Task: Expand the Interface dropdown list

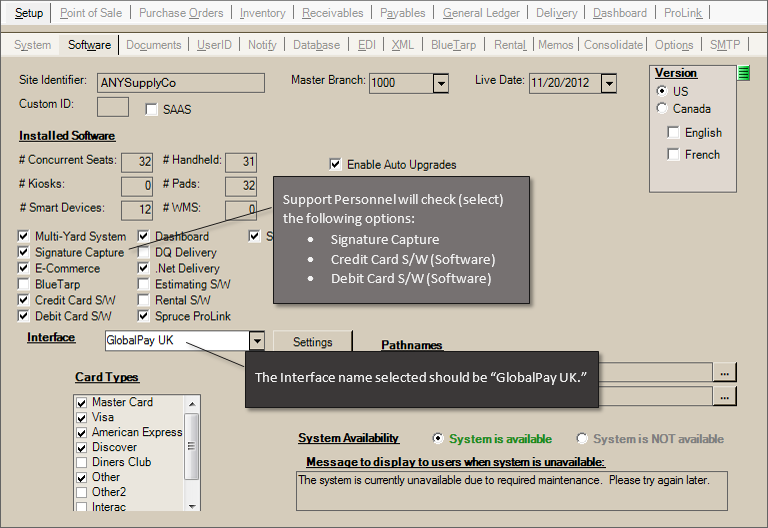Action: coord(257,340)
